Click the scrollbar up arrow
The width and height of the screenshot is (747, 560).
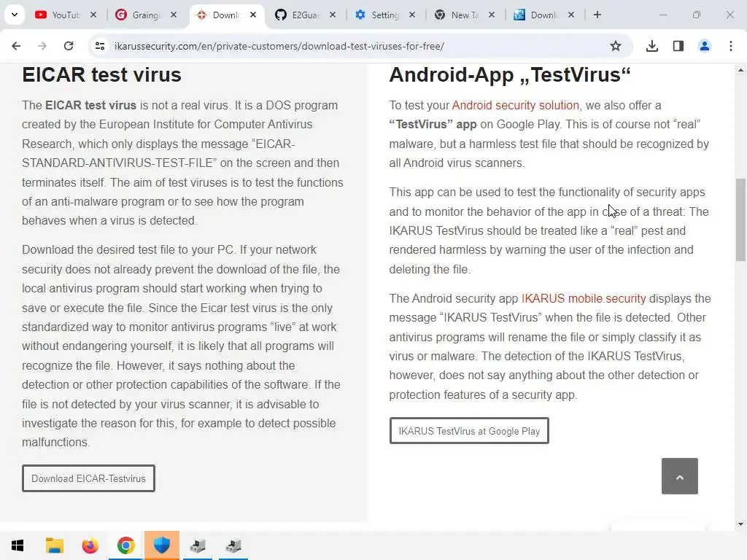(x=740, y=70)
